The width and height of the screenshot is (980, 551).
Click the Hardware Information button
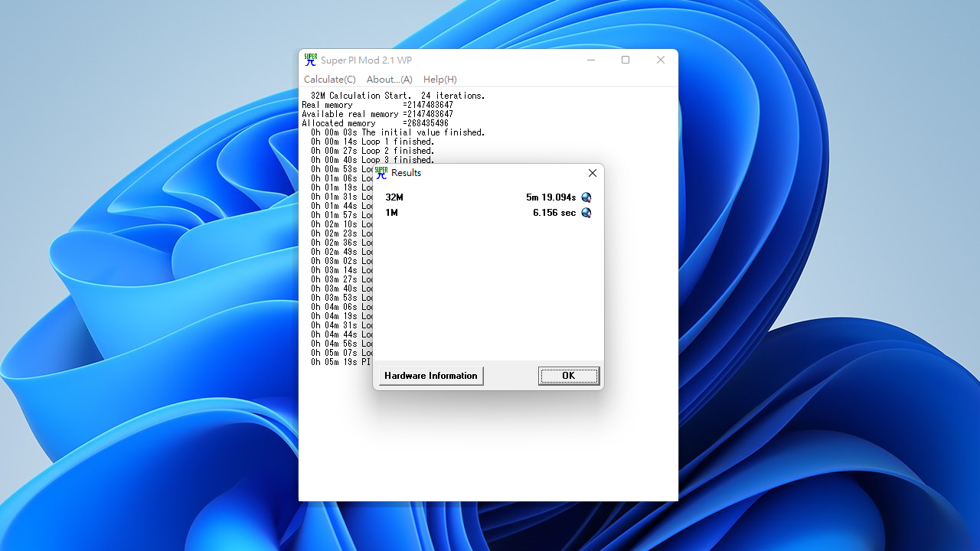coord(430,376)
